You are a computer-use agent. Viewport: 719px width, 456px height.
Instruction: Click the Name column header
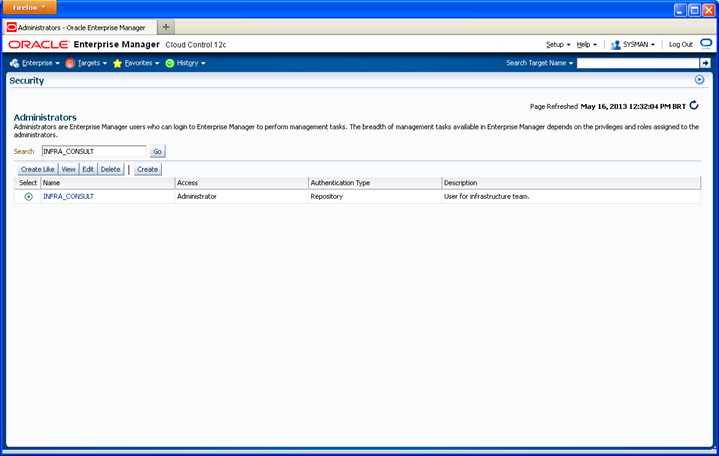pos(108,183)
